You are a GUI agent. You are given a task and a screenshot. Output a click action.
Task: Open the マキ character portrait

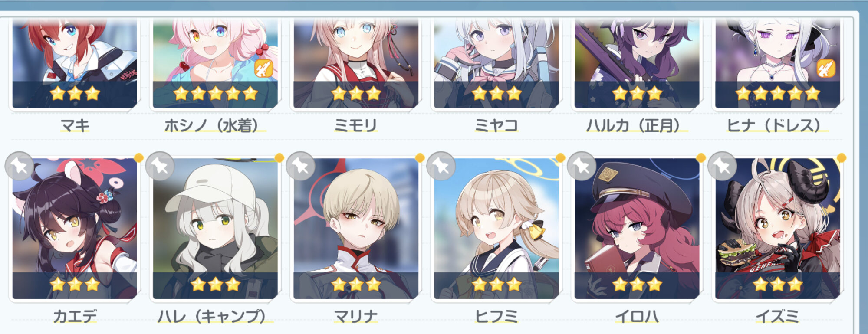click(75, 63)
